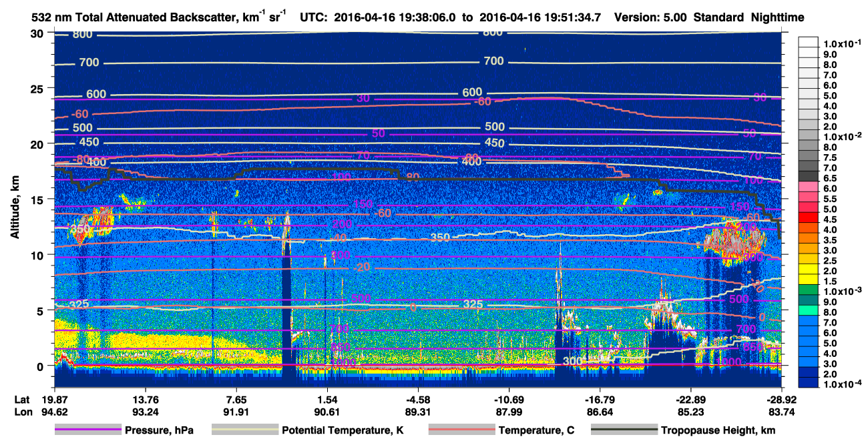Click the 'Temperature, C' legend label
This screenshot has height=445, width=868.
536,431
